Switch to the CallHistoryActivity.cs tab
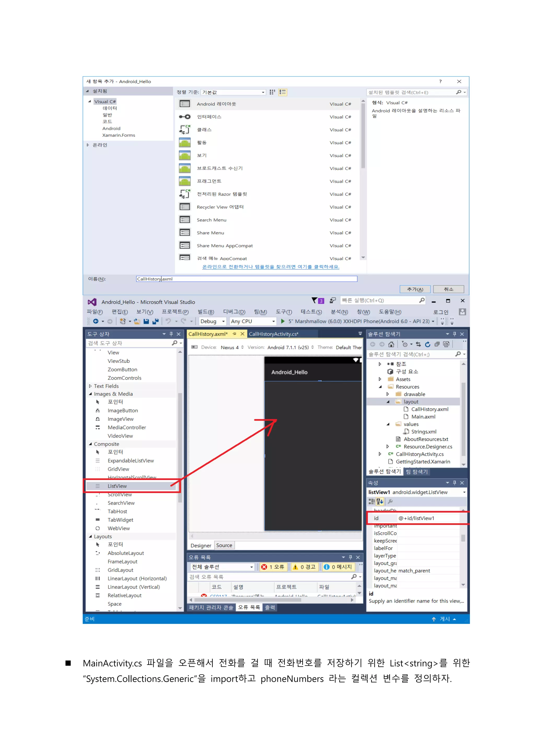This screenshot has height=756, width=535. point(274,334)
